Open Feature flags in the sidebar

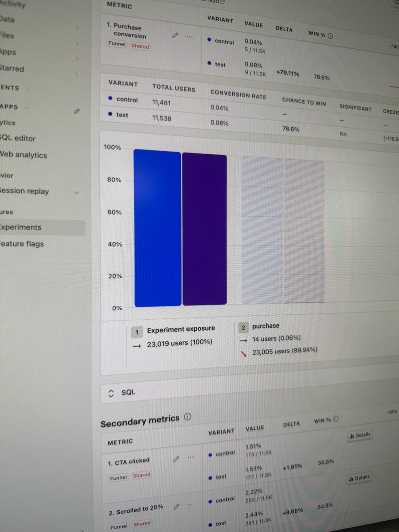(22, 244)
